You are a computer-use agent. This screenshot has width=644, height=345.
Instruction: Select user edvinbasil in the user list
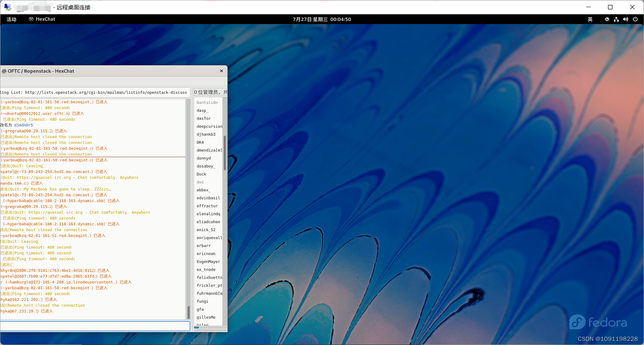point(208,198)
